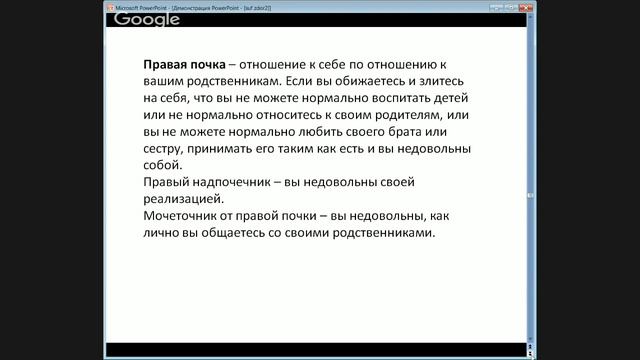Maximize the PowerPoint presentation window

point(511,7)
